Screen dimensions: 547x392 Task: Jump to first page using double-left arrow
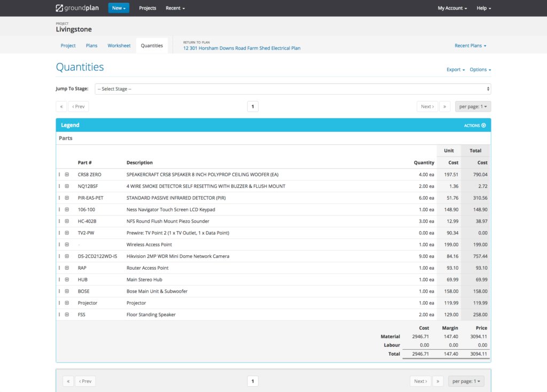pos(61,106)
